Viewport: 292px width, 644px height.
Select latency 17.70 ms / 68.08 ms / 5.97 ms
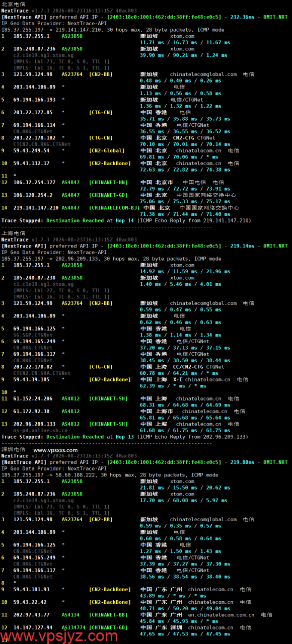(183, 500)
